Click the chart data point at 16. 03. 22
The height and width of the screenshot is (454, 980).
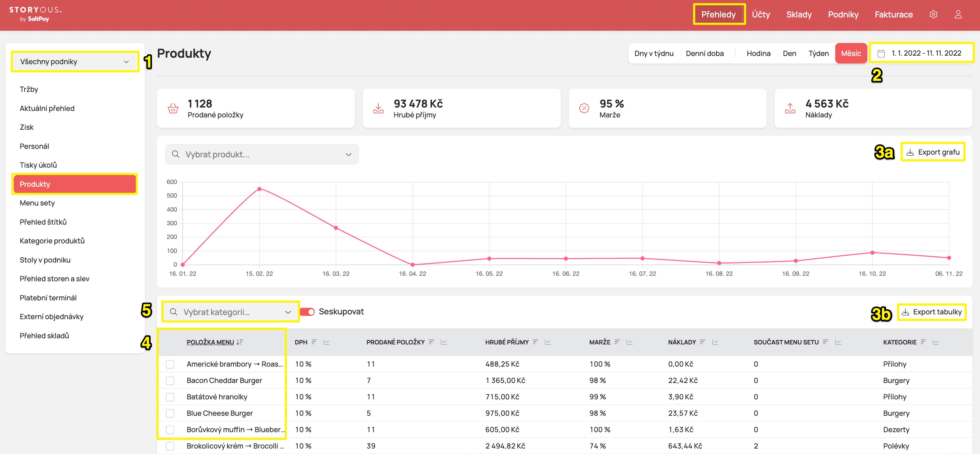[336, 228]
